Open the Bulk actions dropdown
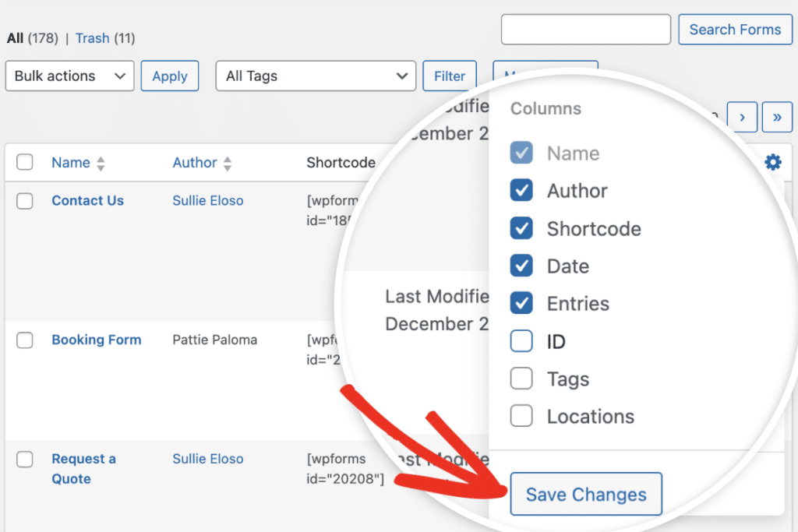This screenshot has width=798, height=532. pos(69,76)
